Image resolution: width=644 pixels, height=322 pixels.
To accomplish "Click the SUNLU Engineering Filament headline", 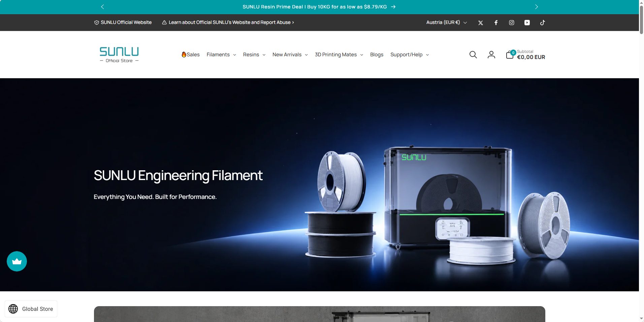I will (178, 176).
